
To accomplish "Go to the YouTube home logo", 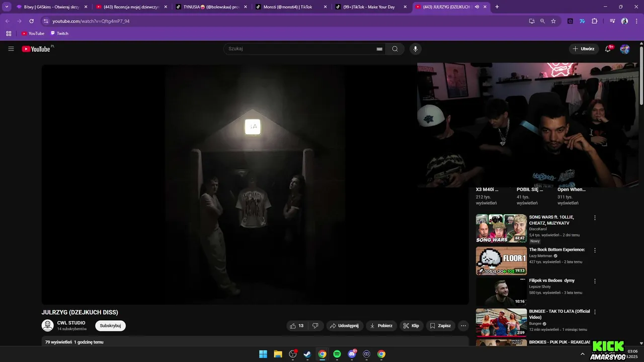I will click(36, 49).
